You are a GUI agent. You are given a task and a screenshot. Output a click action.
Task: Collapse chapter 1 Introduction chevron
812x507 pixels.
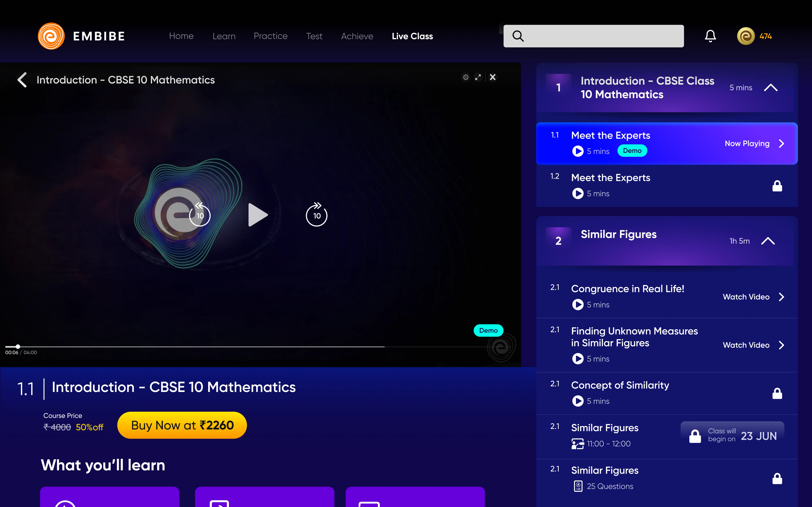770,88
